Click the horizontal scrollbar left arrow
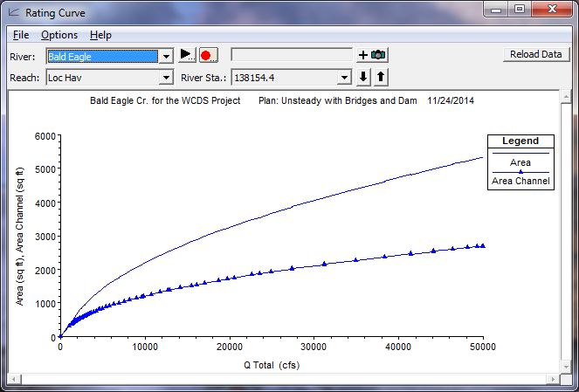 point(15,378)
